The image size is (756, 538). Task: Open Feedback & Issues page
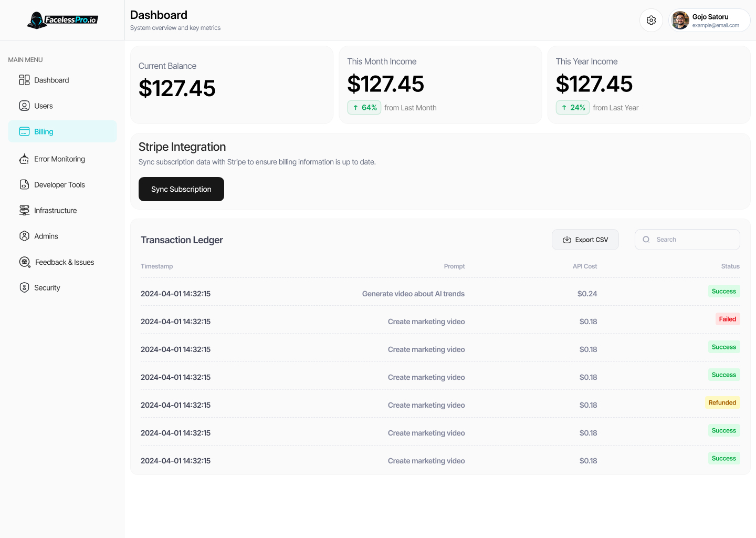tap(62, 262)
